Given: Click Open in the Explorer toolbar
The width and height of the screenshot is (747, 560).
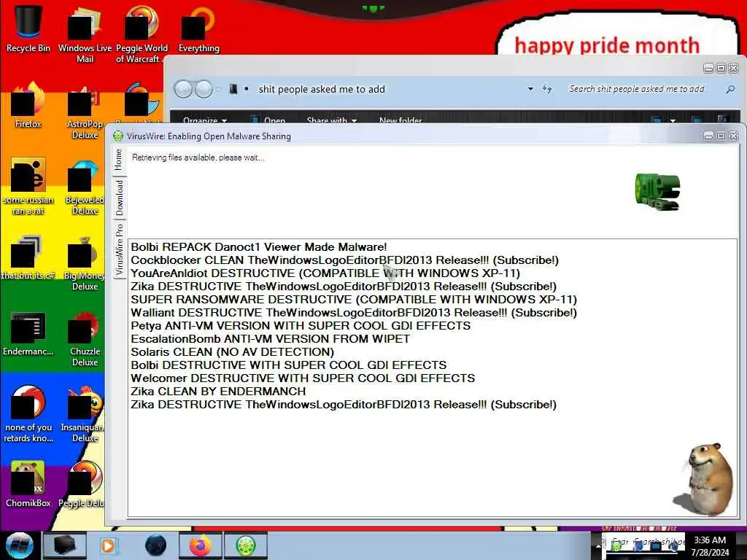Looking at the screenshot, I should coord(268,120).
